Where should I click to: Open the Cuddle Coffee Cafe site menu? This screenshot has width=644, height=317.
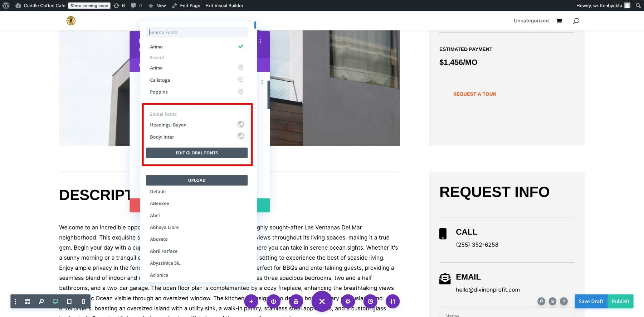40,5
